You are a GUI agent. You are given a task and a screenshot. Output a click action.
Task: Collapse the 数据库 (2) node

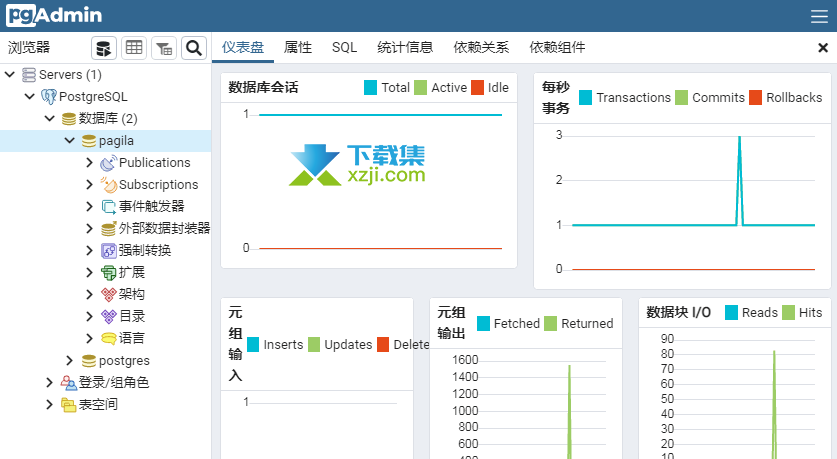pyautogui.click(x=50, y=118)
